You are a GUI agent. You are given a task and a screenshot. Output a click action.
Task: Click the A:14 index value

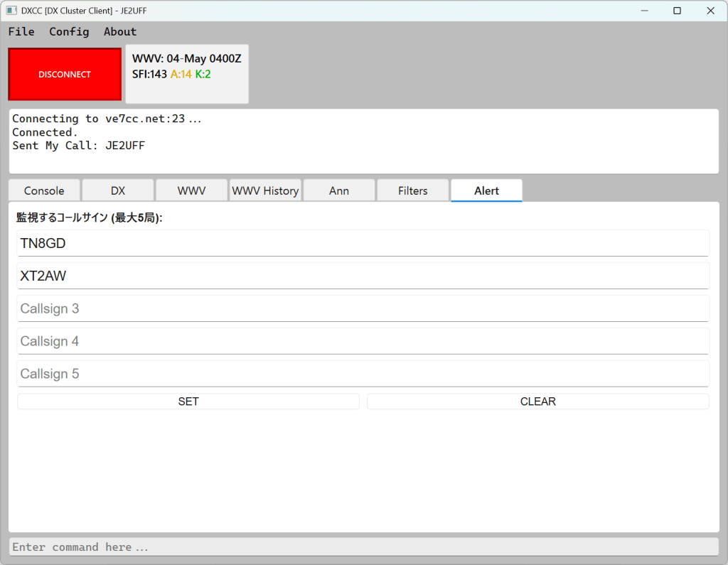point(181,75)
